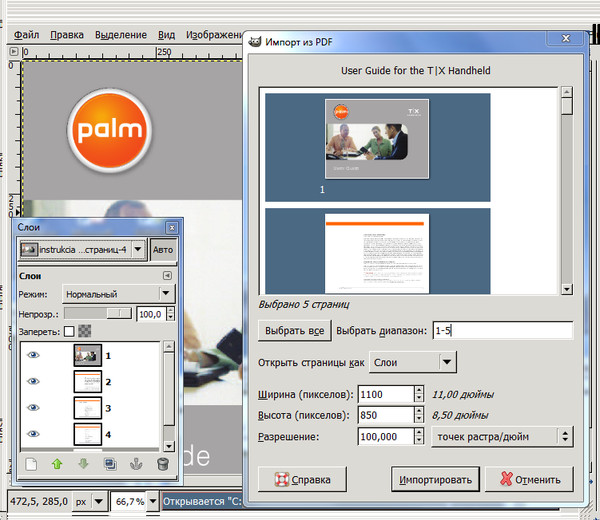This screenshot has width=600, height=520.
Task: Open the Режим Нормальный dropdown
Action: [119, 294]
